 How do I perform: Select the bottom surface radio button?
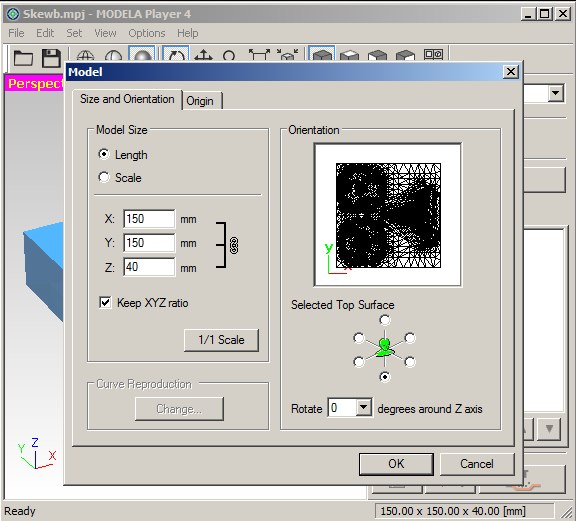pyautogui.click(x=385, y=377)
